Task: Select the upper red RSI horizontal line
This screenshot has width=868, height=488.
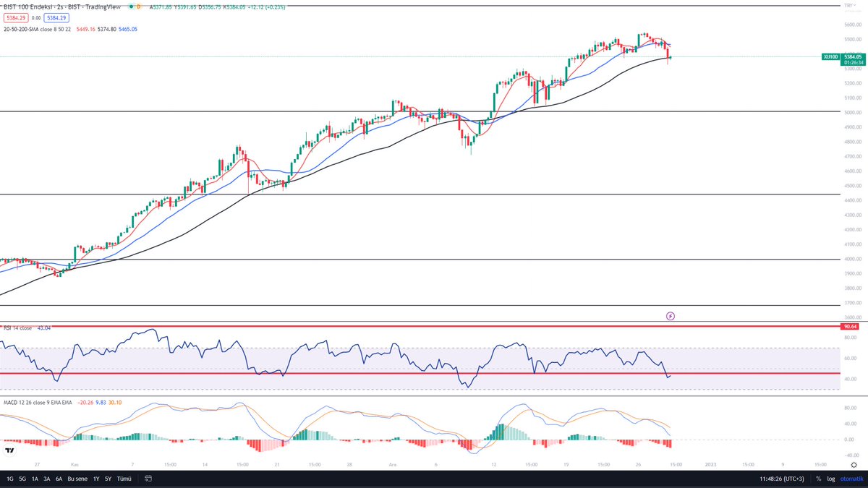Action: (x=420, y=326)
